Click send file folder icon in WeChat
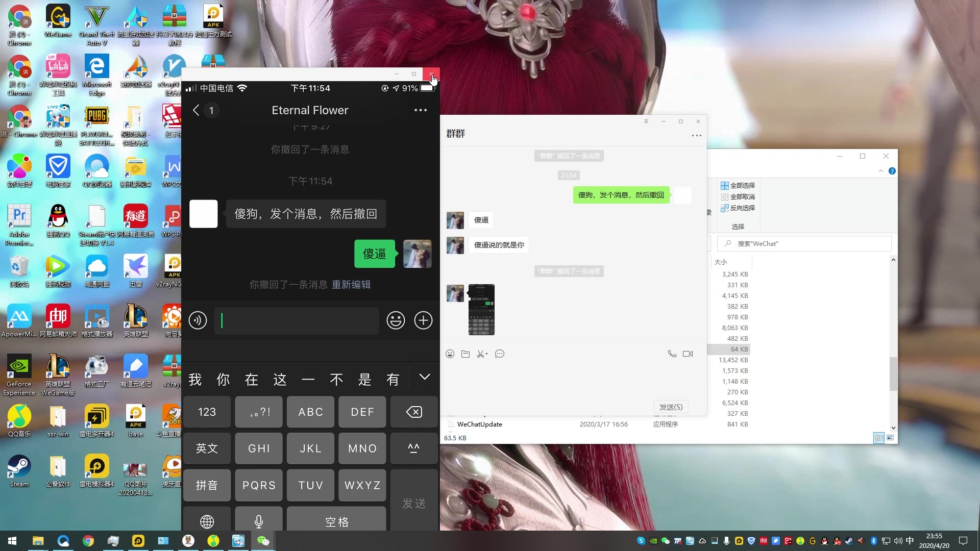 click(x=465, y=354)
